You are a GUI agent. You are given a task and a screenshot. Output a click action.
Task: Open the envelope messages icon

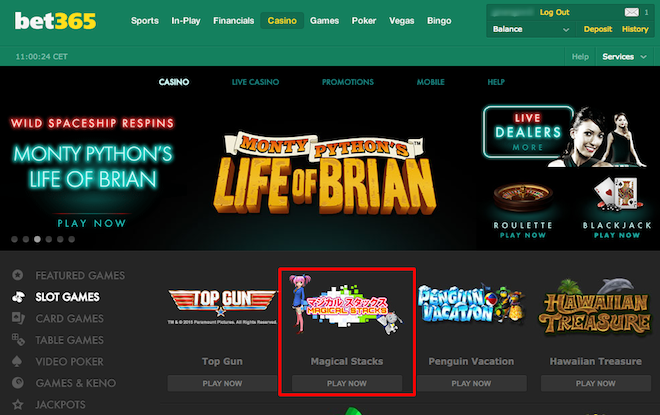[x=631, y=13]
